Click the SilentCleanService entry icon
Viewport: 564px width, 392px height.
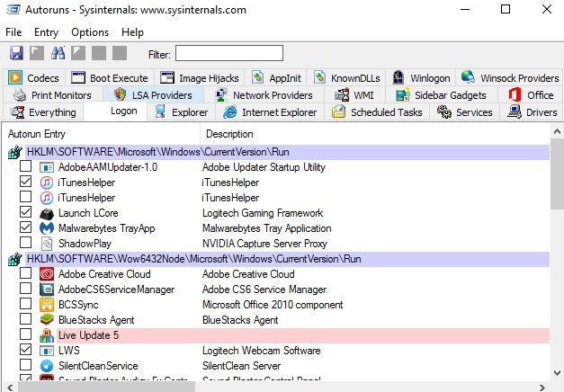[x=47, y=366]
